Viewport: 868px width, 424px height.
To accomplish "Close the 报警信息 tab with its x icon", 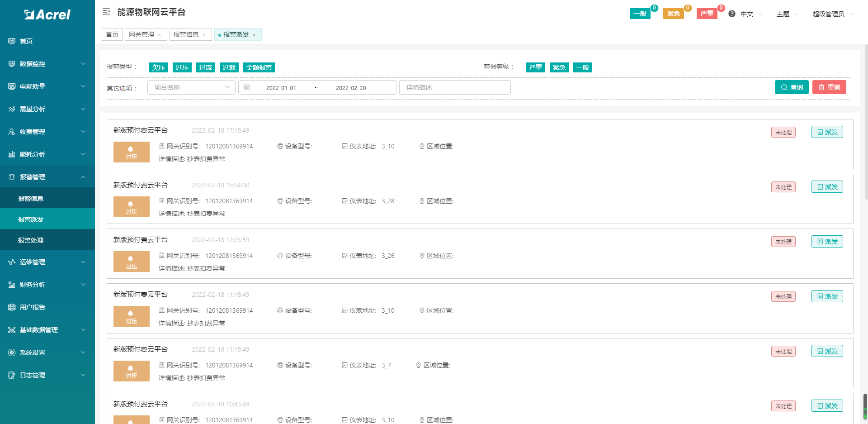I will pyautogui.click(x=204, y=35).
